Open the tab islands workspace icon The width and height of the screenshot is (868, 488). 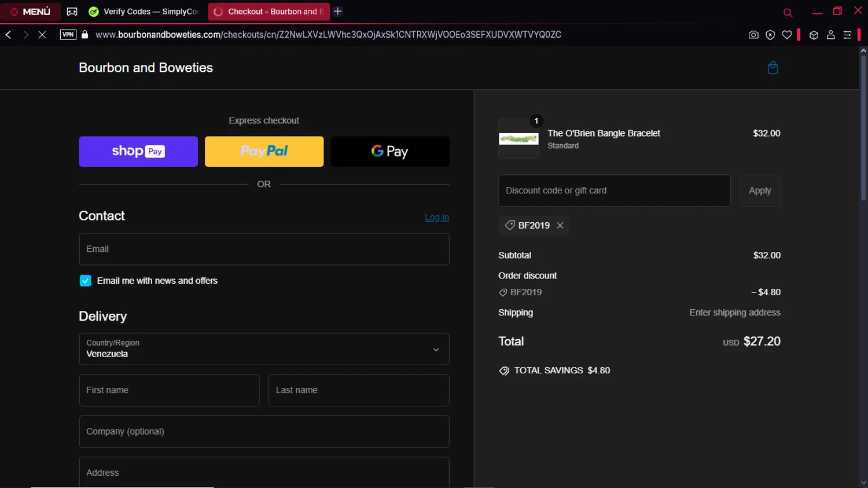coord(72,12)
